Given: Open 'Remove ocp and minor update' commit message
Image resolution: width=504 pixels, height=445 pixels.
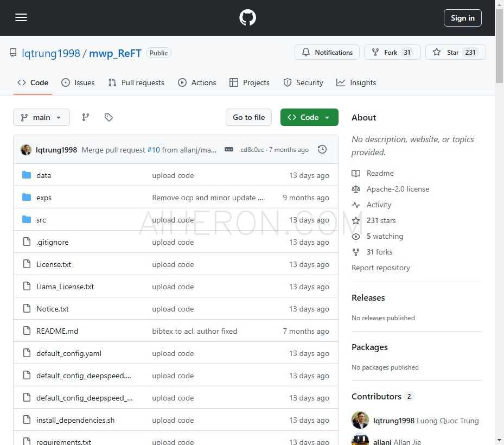Looking at the screenshot, I should pos(208,198).
